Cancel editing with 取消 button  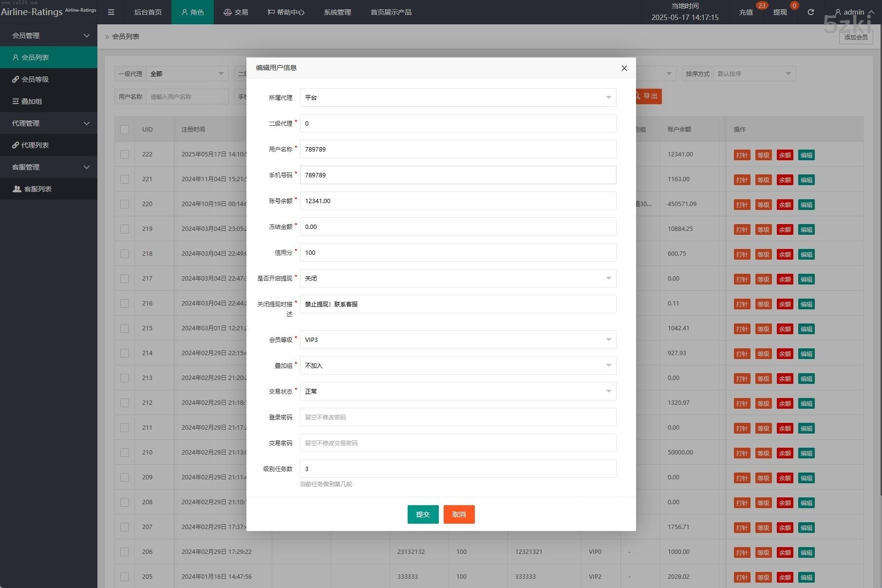[459, 514]
